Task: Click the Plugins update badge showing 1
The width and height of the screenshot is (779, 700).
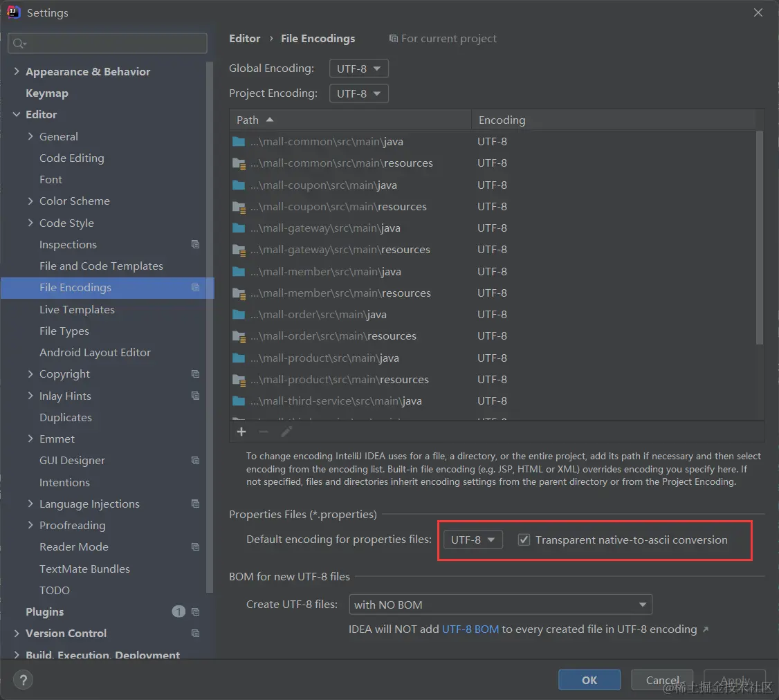Action: coord(178,611)
